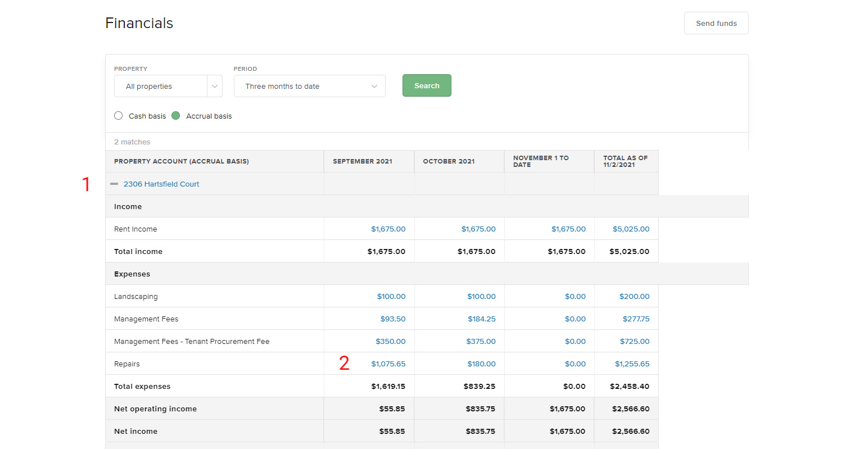Image resolution: width=868 pixels, height=449 pixels.
Task: Open the 2306 Hartsfield Court property link
Action: click(161, 184)
